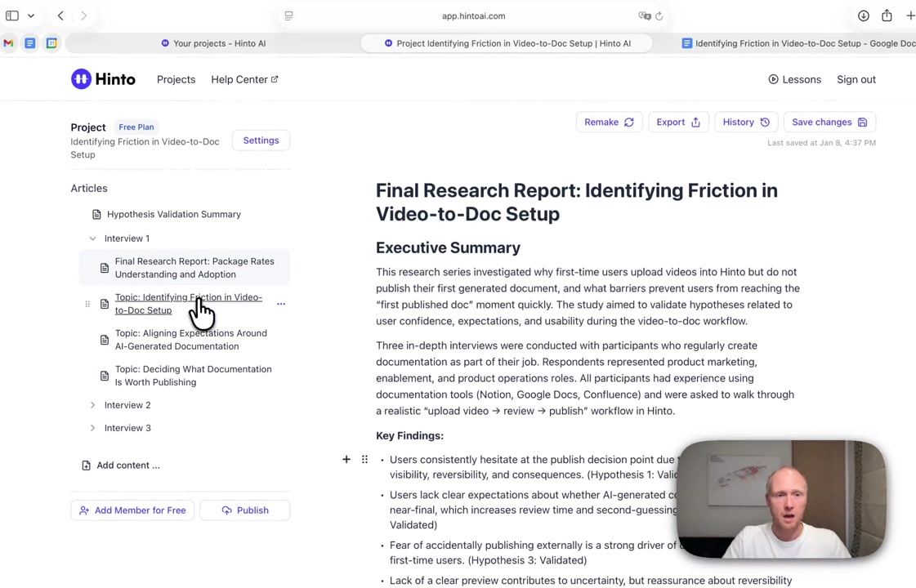This screenshot has width=916, height=588.
Task: Open the Safari downloads icon
Action: 864,16
